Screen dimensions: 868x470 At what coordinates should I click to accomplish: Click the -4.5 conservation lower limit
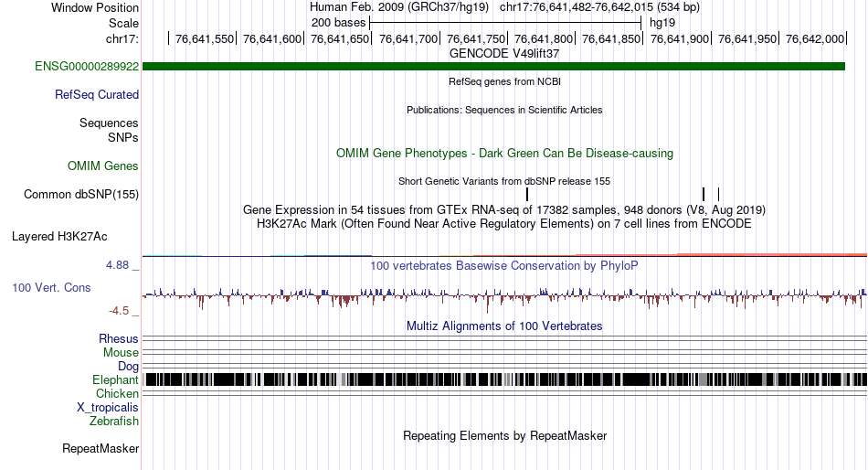click(119, 310)
